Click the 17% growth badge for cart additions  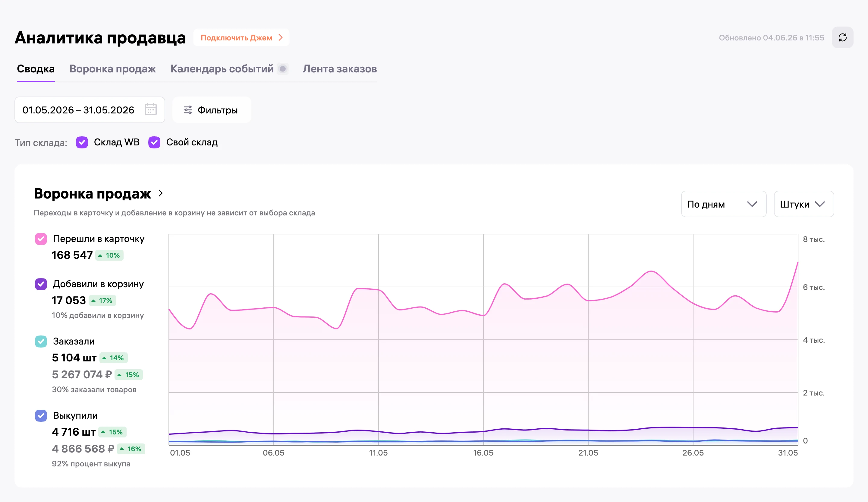(x=102, y=301)
